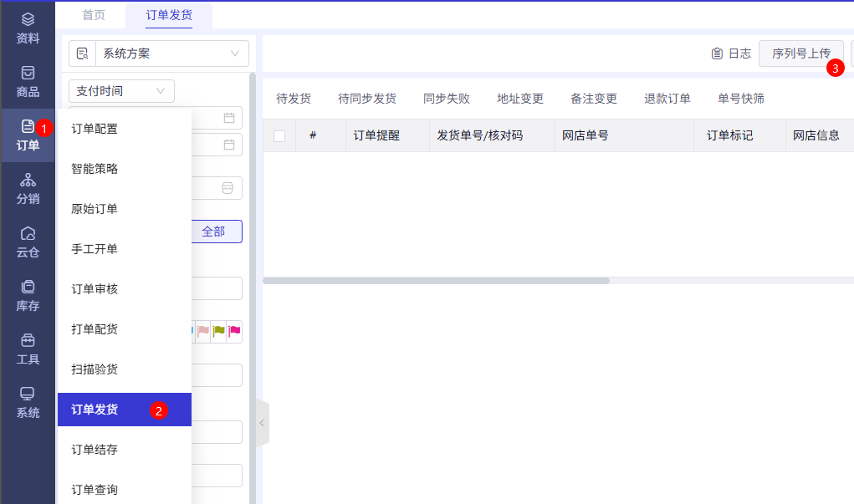The image size is (854, 504).
Task: Select the 同步失败 status tab
Action: pos(447,99)
